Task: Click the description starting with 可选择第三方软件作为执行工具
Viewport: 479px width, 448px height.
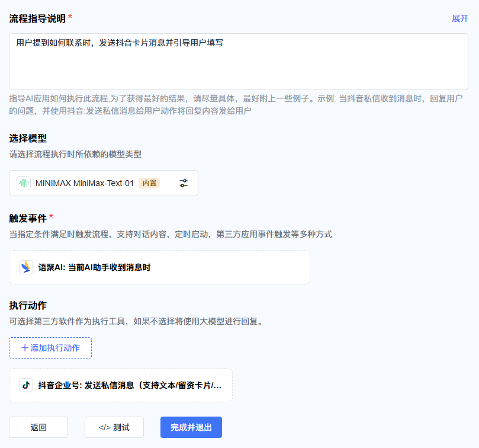Action: tap(136, 321)
